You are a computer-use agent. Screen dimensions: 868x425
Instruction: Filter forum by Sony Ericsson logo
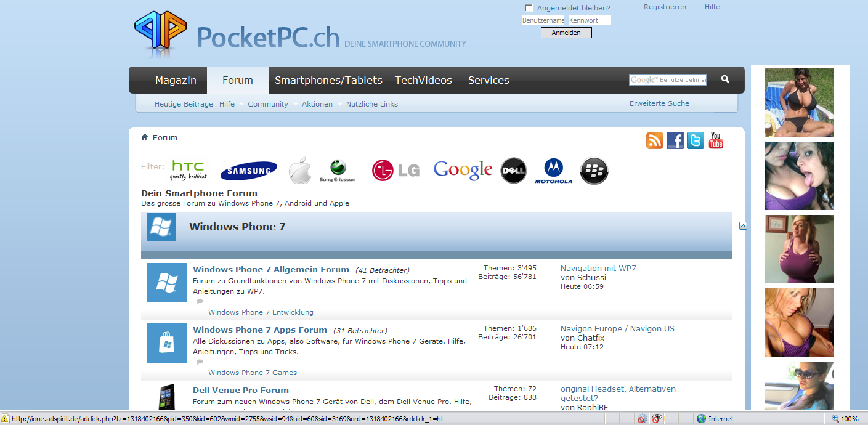point(338,171)
